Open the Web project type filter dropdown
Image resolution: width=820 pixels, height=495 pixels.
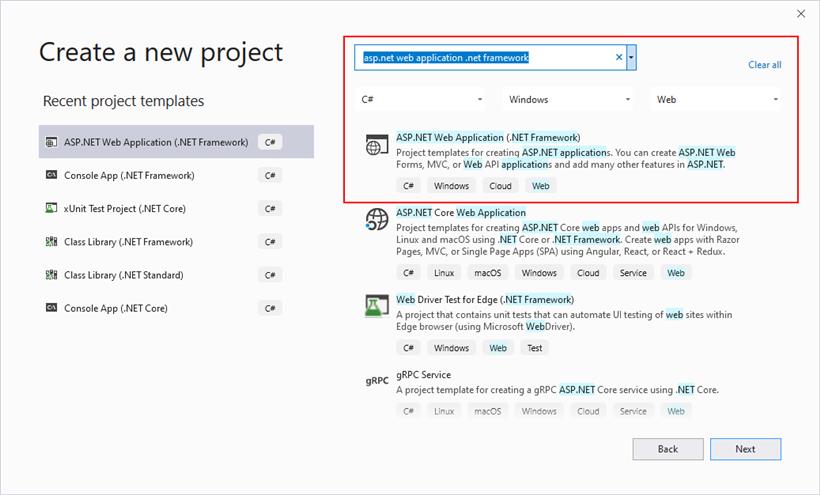716,99
